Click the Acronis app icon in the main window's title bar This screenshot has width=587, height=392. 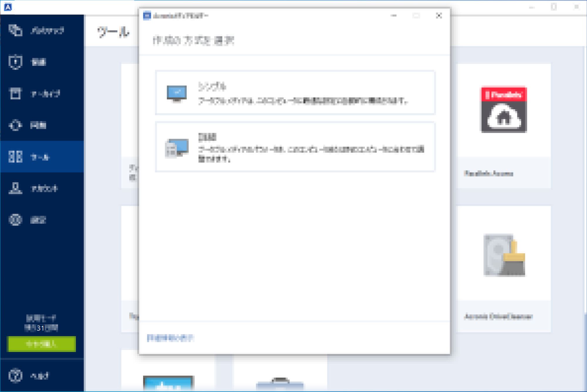tap(8, 7)
